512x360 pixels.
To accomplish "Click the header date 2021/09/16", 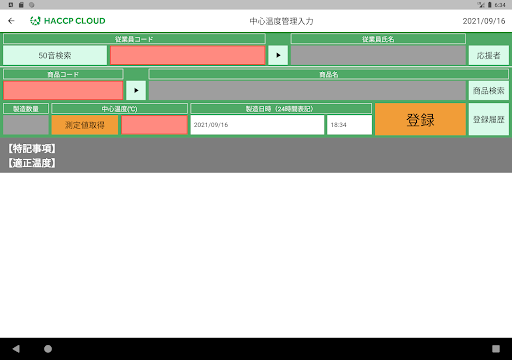I will [484, 21].
